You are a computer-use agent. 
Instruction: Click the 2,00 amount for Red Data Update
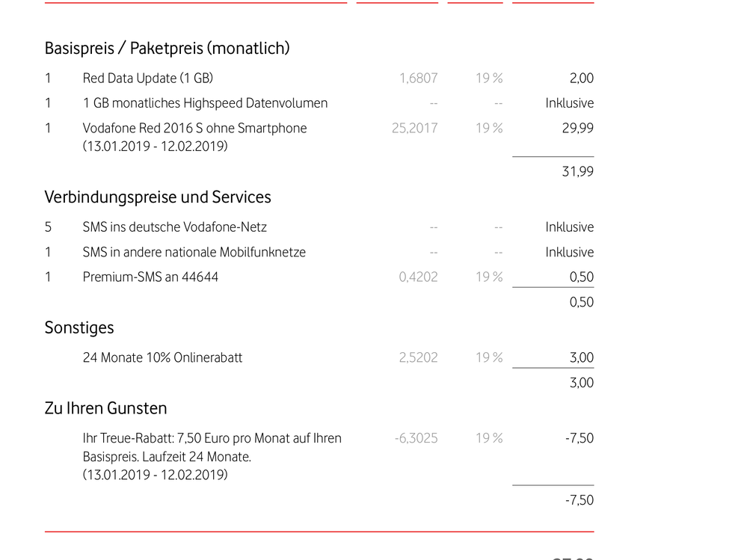coord(581,79)
